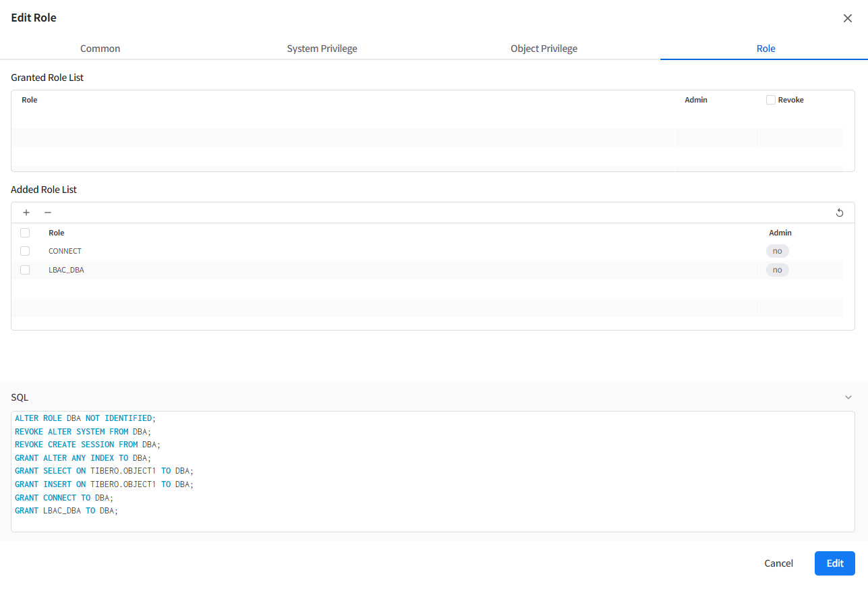The height and width of the screenshot is (589, 868).
Task: Confirm changes with the Edit button
Action: coord(835,563)
